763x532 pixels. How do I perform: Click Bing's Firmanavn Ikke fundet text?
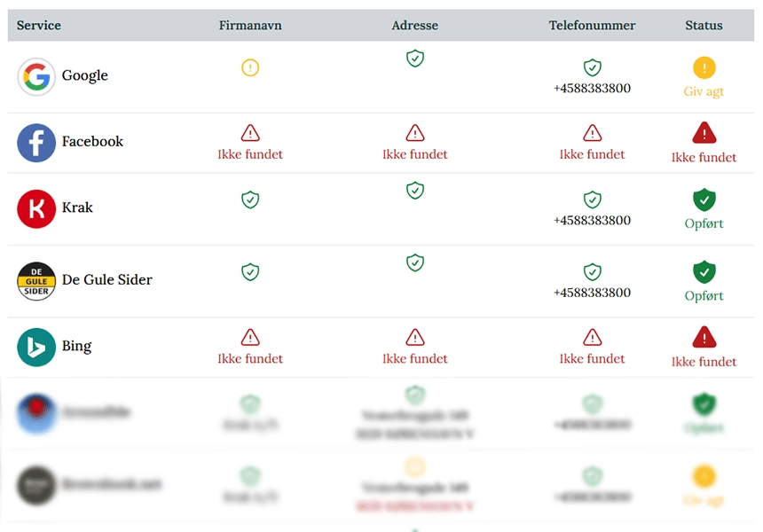tap(250, 359)
